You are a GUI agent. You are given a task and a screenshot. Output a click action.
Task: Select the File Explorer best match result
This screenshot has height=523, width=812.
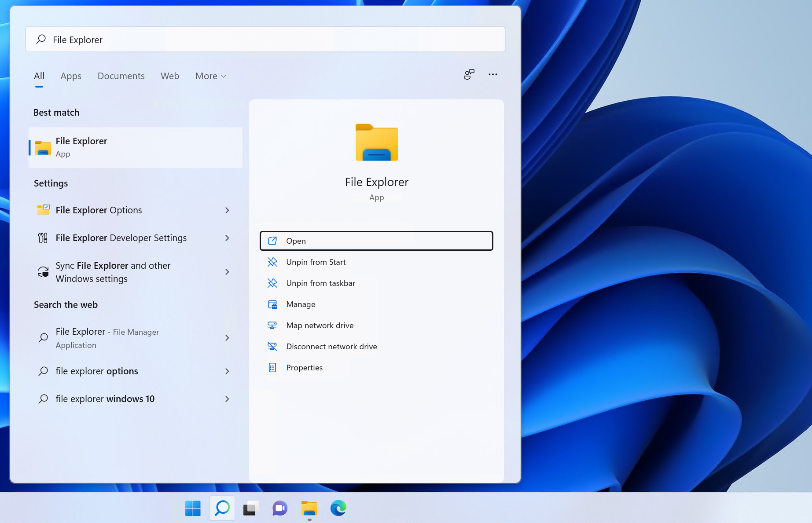pyautogui.click(x=135, y=147)
